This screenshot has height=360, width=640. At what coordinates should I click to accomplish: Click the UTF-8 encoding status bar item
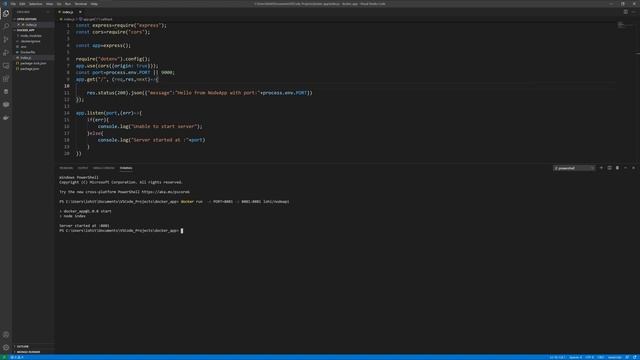(x=590, y=357)
